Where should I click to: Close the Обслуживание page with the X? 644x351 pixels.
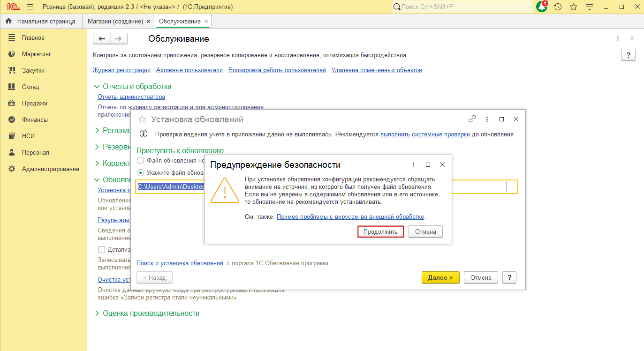pyautogui.click(x=632, y=38)
